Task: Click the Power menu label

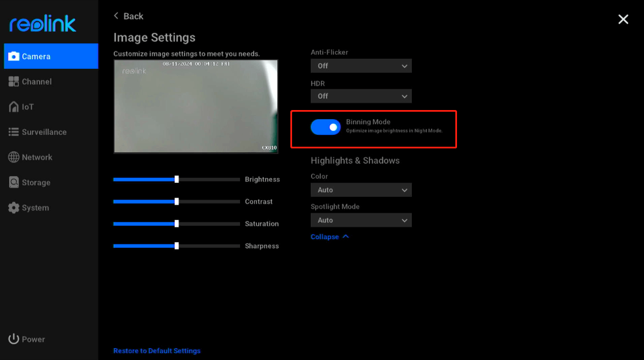Action: [x=33, y=340]
